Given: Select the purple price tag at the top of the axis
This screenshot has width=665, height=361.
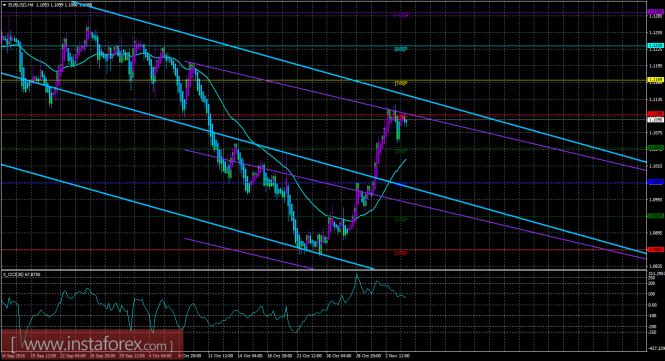Looking at the screenshot, I should point(656,12).
